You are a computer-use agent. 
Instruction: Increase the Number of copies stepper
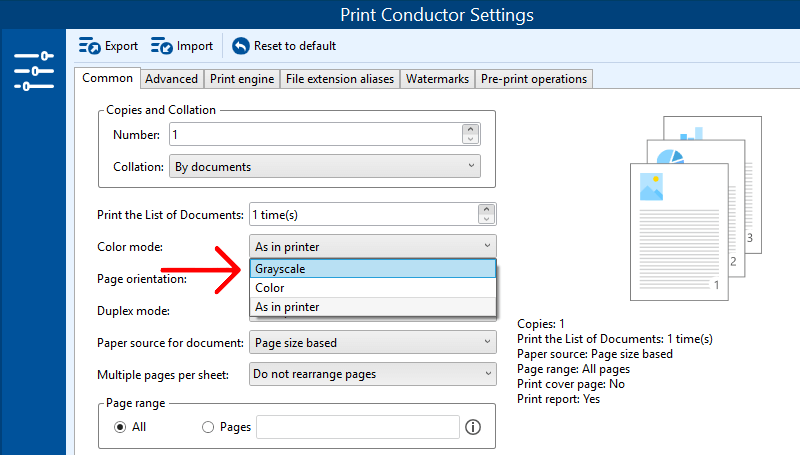tap(470, 129)
